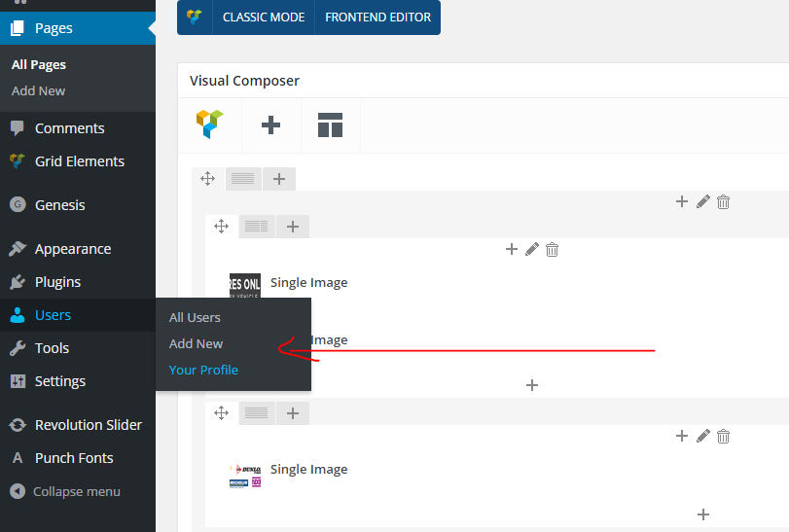Open the Tools menu
Screen dimensions: 789x532
(78, 348)
